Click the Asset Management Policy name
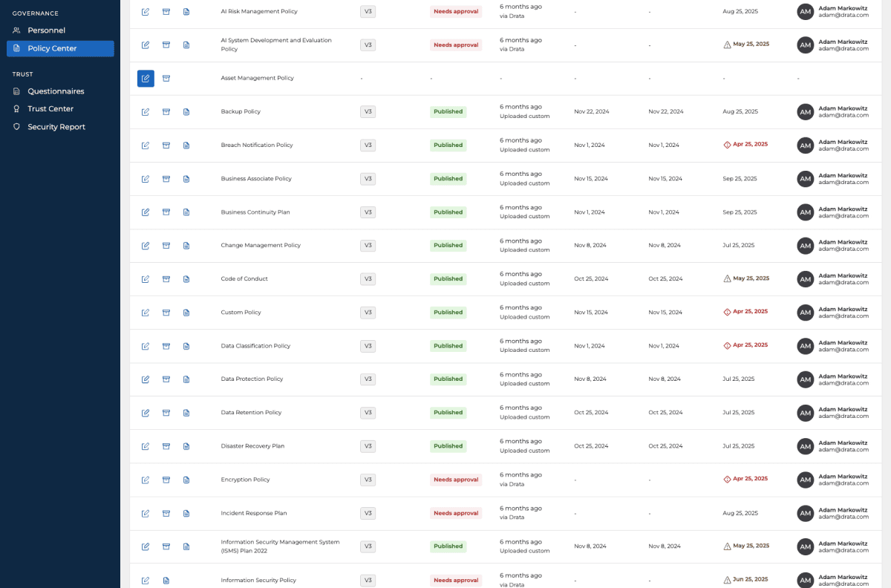This screenshot has height=588, width=891. 257,78
